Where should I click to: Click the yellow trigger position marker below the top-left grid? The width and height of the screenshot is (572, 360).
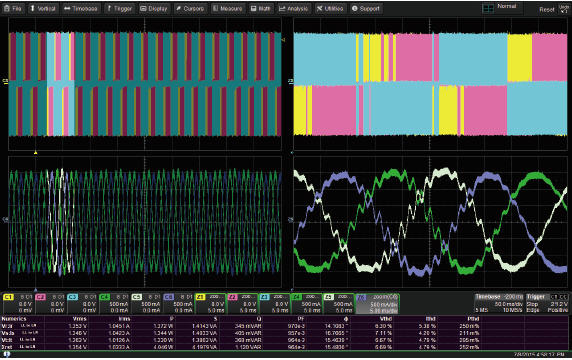coord(35,152)
